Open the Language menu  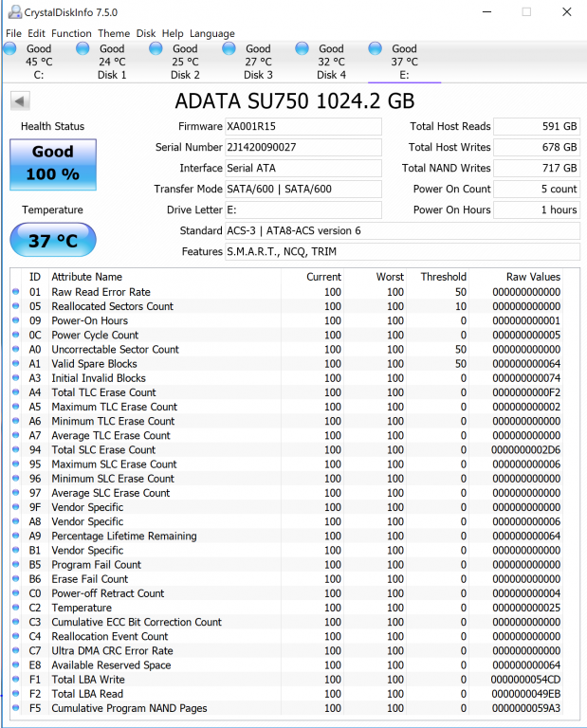coord(211,33)
